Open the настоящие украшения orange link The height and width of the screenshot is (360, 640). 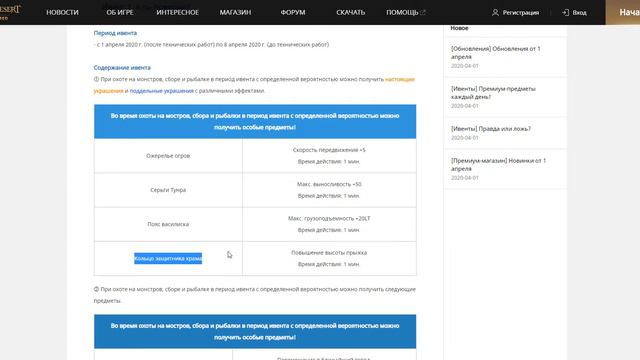[400, 79]
